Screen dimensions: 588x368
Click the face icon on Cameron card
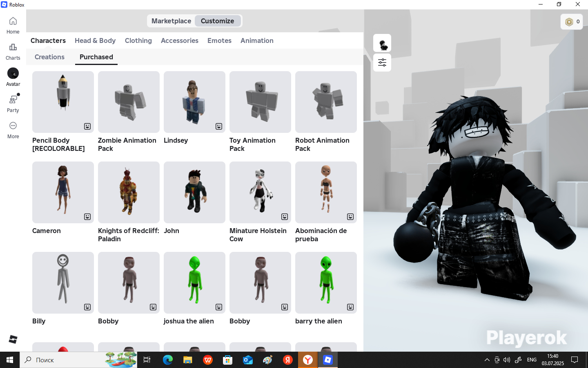(x=87, y=217)
